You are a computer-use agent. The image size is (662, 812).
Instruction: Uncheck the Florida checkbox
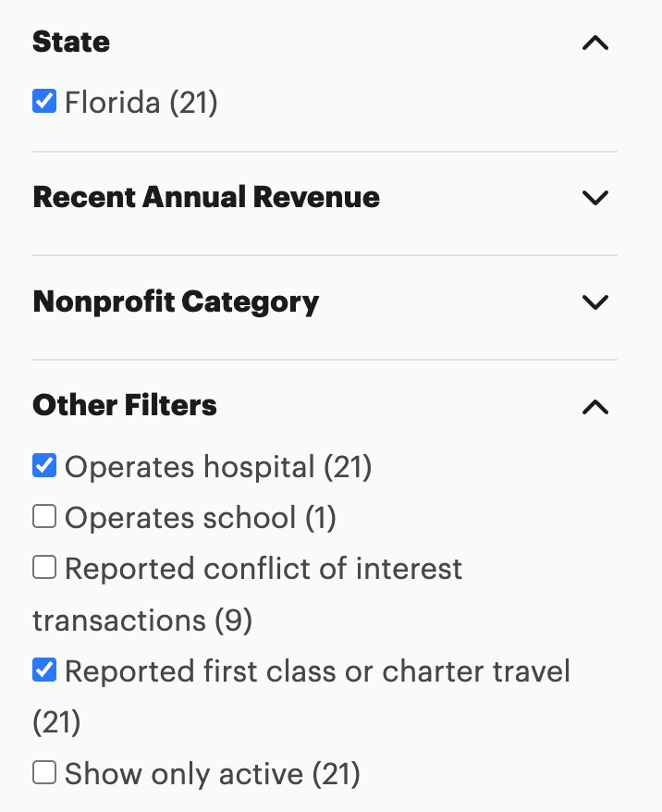tap(44, 101)
